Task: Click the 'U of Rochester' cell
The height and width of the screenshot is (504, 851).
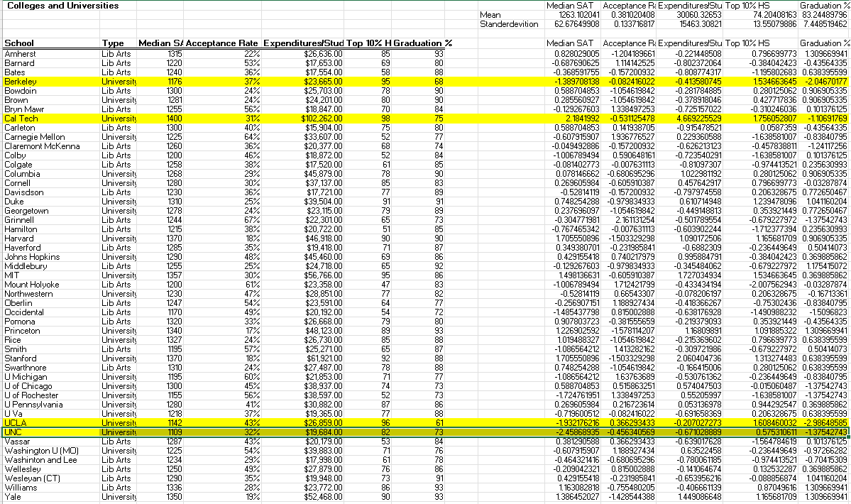Action: pos(31,395)
